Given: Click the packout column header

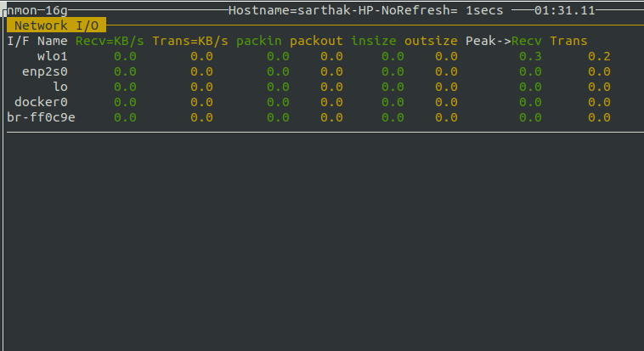Looking at the screenshot, I should pos(316,41).
